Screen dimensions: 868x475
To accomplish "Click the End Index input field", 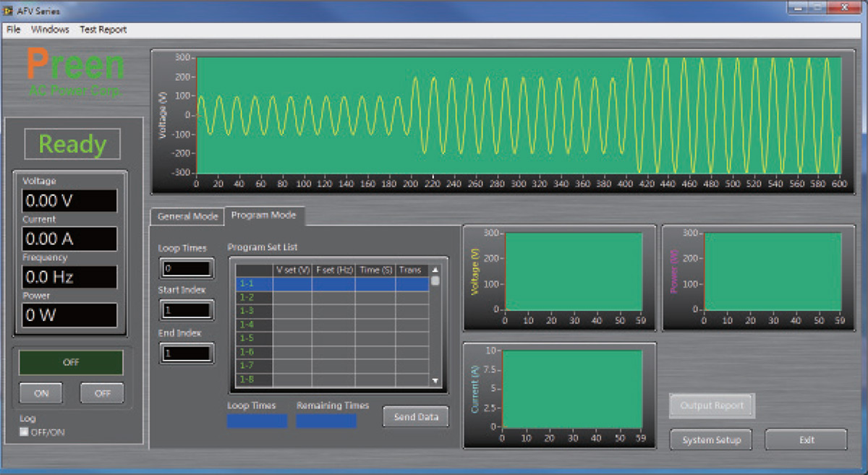I will click(x=187, y=354).
